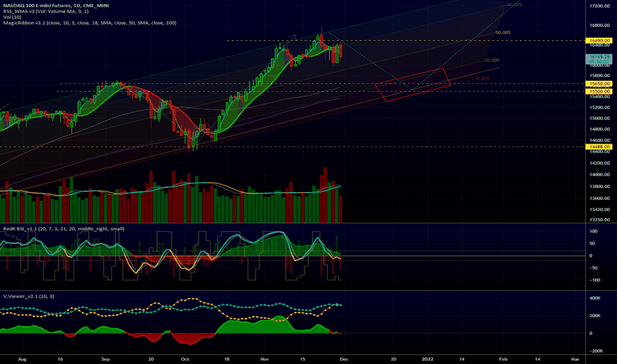Click the 15200.00 price axis value
Image resolution: width=617 pixels, height=364 pixels.
coord(600,107)
